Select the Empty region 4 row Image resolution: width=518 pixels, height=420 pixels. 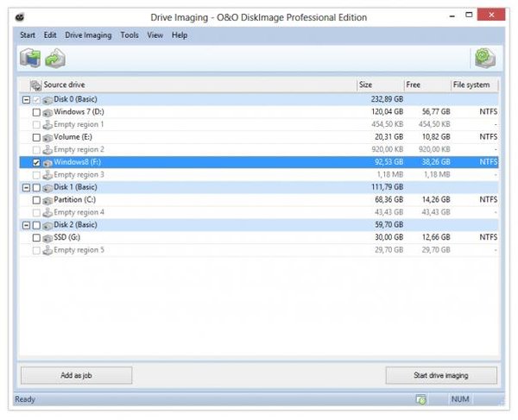coord(79,212)
